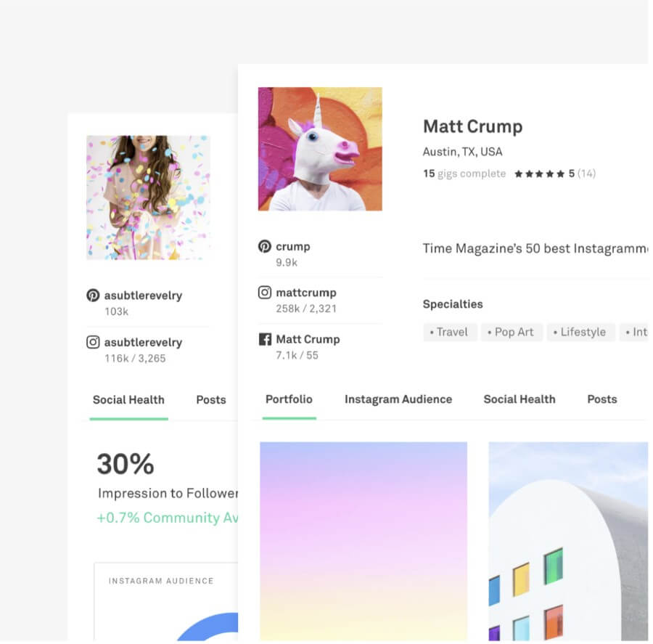Open Social Health tab in Matt Crump profile

click(x=519, y=399)
